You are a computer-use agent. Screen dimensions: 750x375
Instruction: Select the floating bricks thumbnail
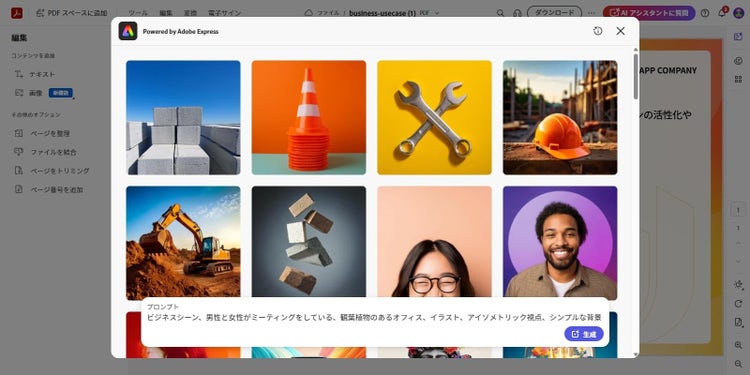click(x=309, y=242)
